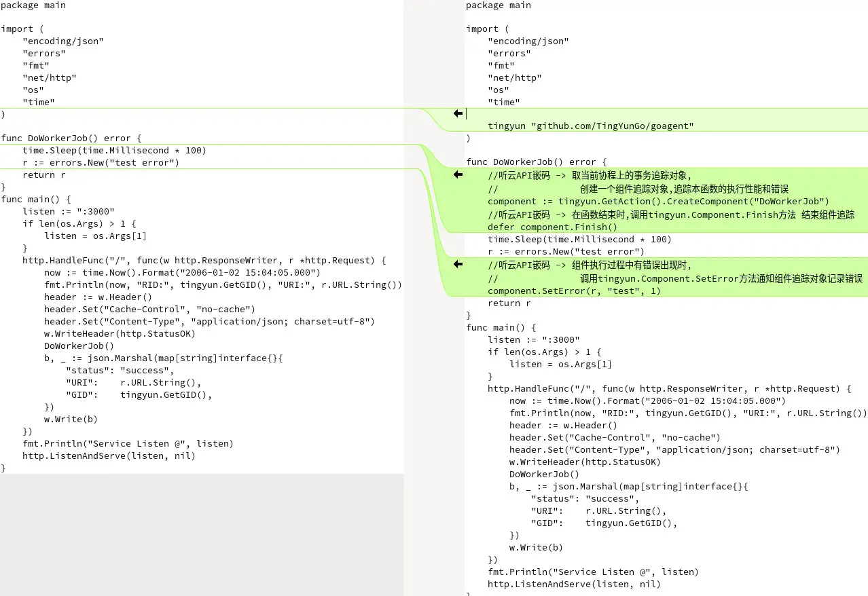Click the merge arrow beside the CreateComponent chunk
This screenshot has height=596, width=868.
458,174
